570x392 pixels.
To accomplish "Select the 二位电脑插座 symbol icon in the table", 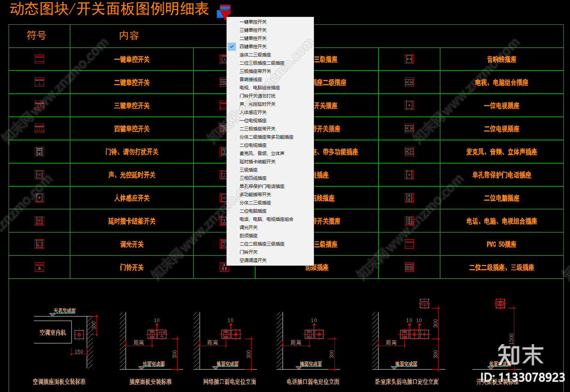I will 409,198.
